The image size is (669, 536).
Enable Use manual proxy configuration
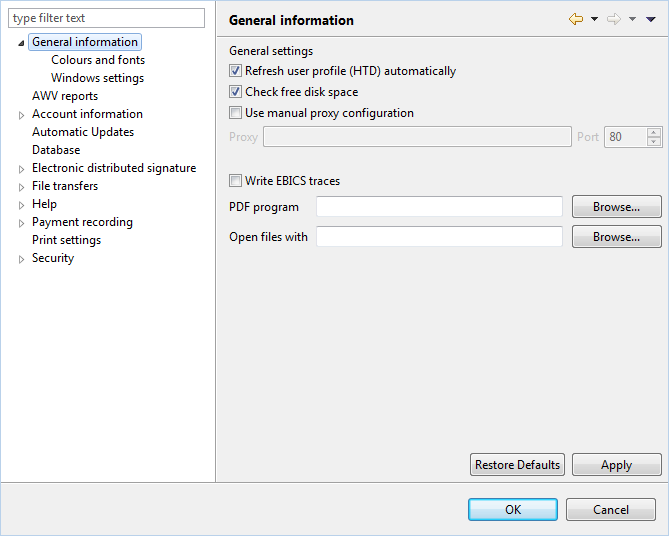pos(235,113)
